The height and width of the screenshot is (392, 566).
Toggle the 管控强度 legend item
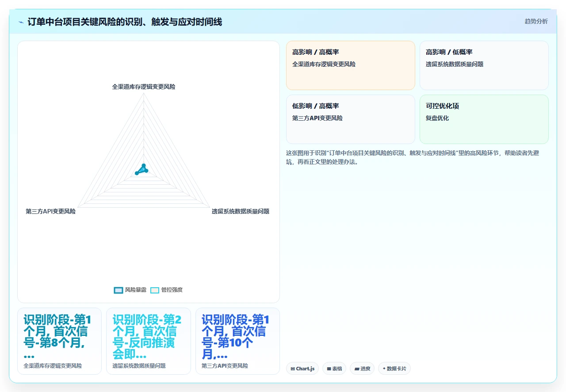[166, 290]
